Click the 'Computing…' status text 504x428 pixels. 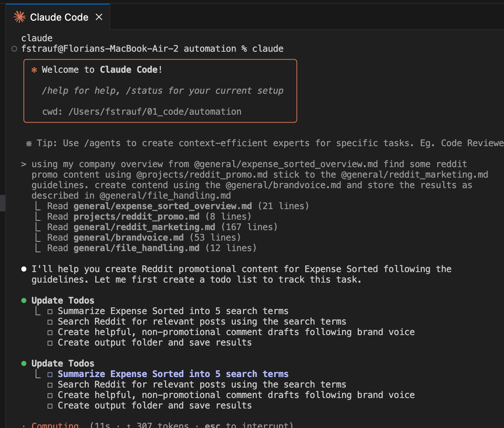tap(55, 425)
